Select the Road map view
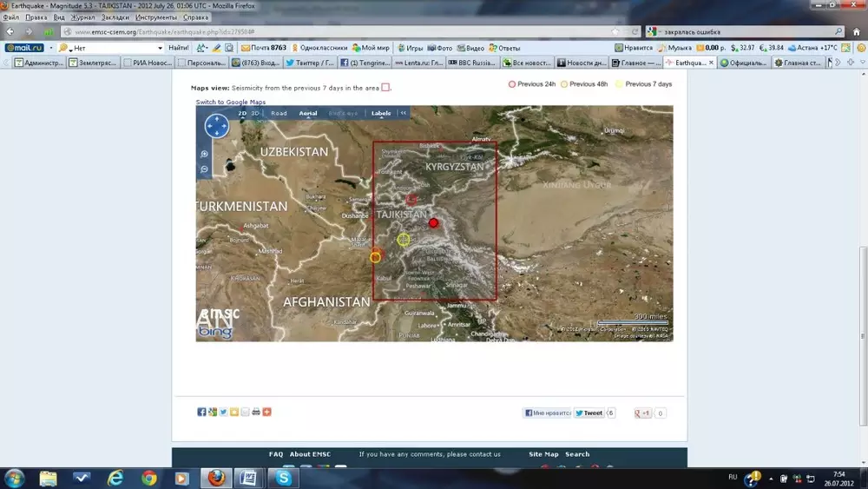868x489 pixels. click(x=279, y=113)
